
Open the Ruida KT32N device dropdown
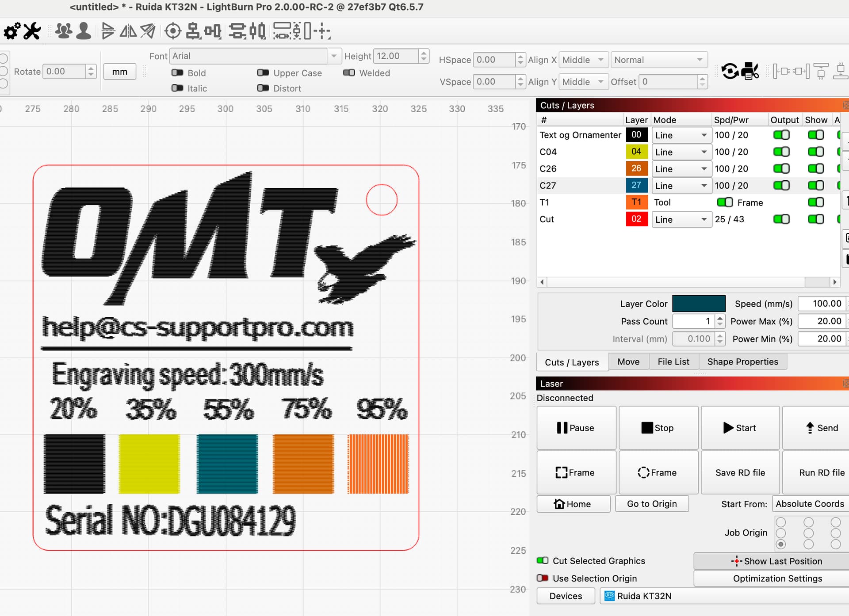coord(724,596)
